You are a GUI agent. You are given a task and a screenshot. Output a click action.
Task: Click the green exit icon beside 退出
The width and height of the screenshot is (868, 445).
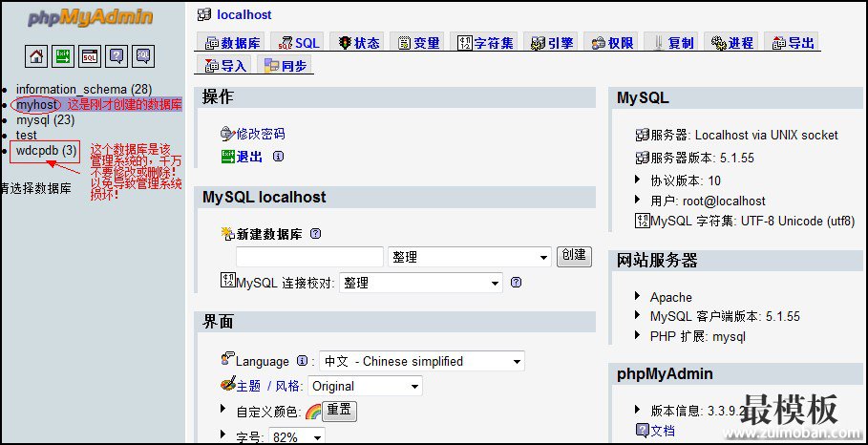click(228, 157)
